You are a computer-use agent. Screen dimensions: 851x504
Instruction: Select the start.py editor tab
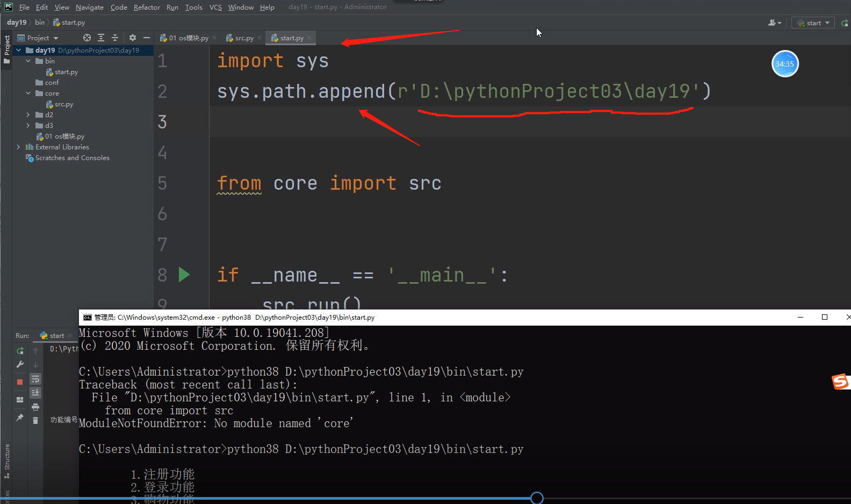(292, 38)
